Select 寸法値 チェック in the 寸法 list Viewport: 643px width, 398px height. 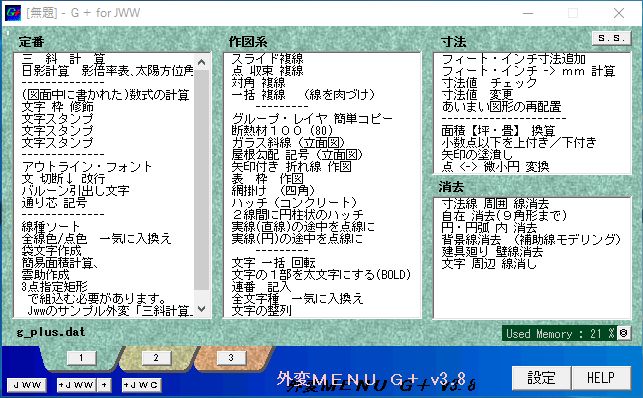click(x=489, y=83)
